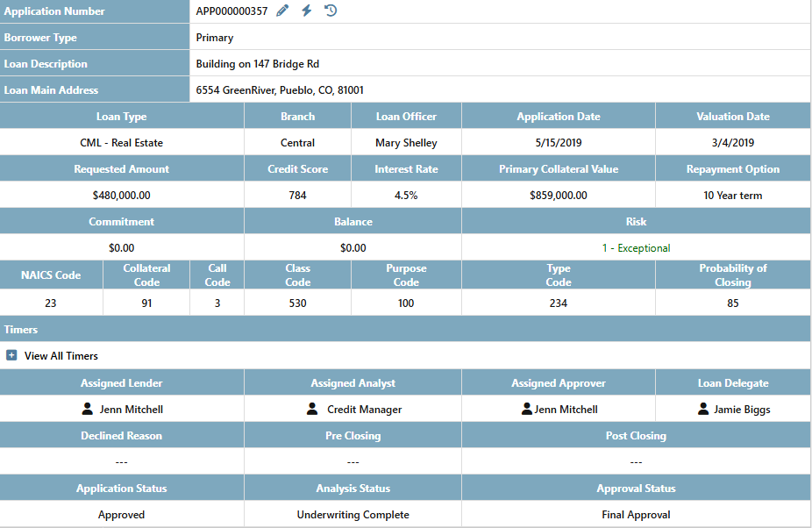Click the Credit Score value 784
The image size is (812, 528).
pos(297,196)
